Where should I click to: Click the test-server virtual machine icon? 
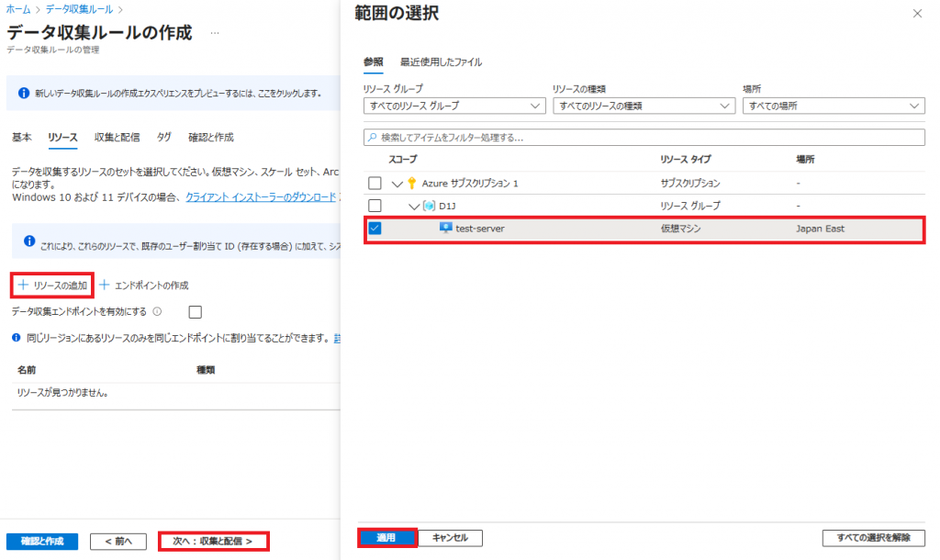click(x=446, y=229)
